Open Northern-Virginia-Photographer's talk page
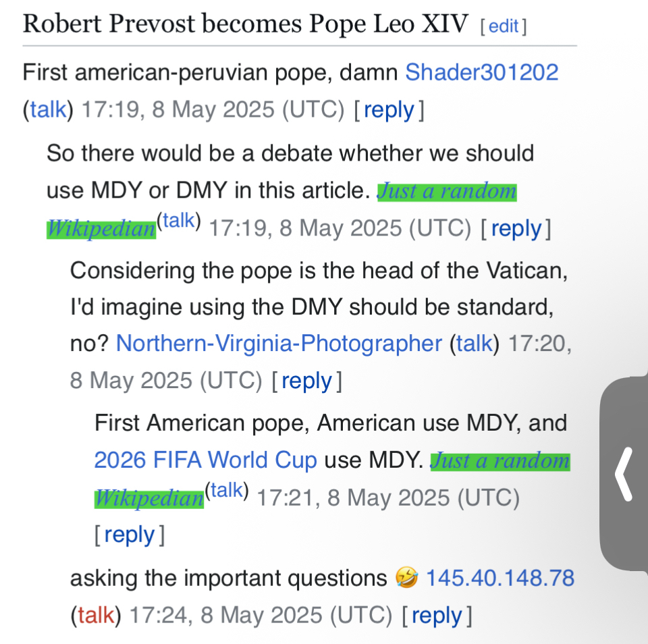Viewport: 648px width, 644px height. pos(475,344)
